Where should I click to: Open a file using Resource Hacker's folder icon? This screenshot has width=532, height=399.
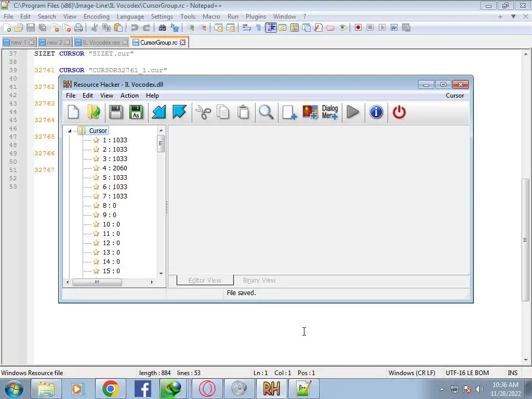[x=94, y=112]
